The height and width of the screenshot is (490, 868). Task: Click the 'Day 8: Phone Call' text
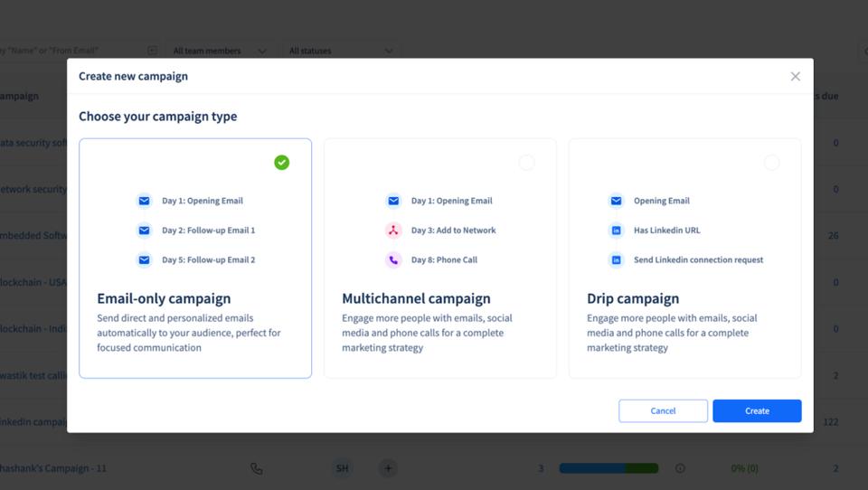tap(444, 259)
